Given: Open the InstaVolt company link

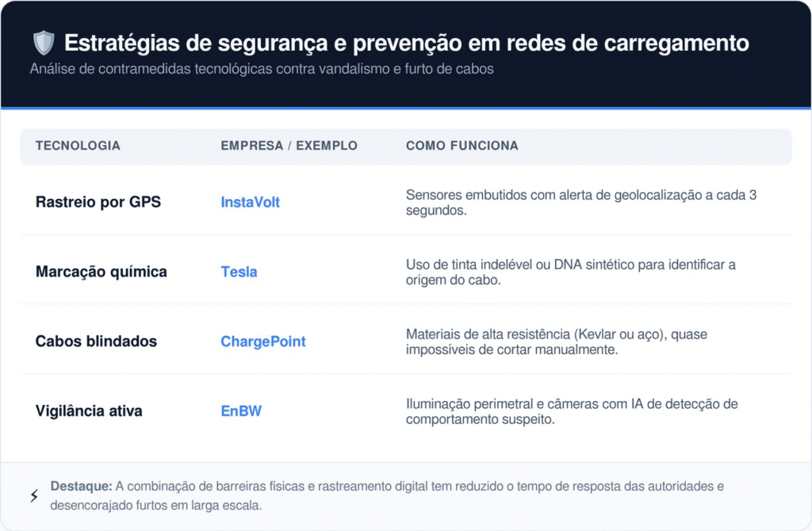Looking at the screenshot, I should pos(250,202).
